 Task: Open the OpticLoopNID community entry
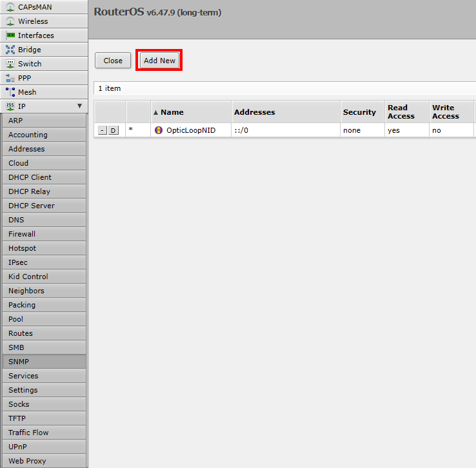191,130
